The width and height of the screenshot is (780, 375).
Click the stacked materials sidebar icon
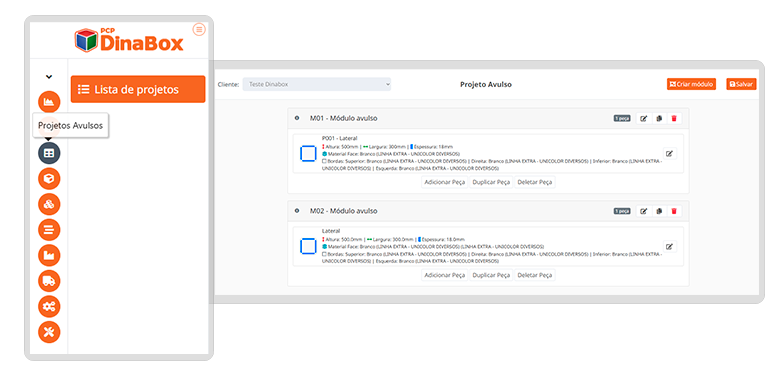click(x=49, y=204)
